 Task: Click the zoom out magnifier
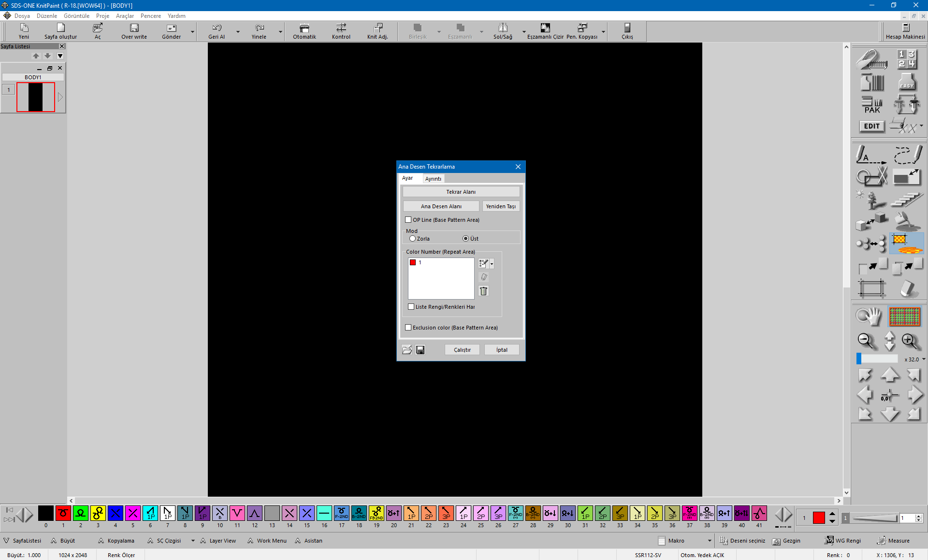click(866, 341)
